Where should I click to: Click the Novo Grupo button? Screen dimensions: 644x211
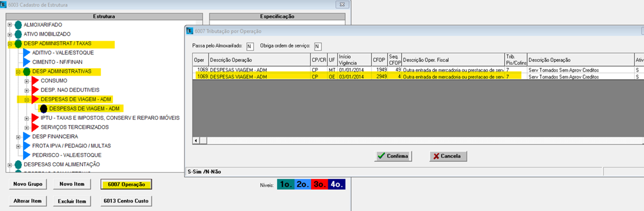pyautogui.click(x=28, y=184)
